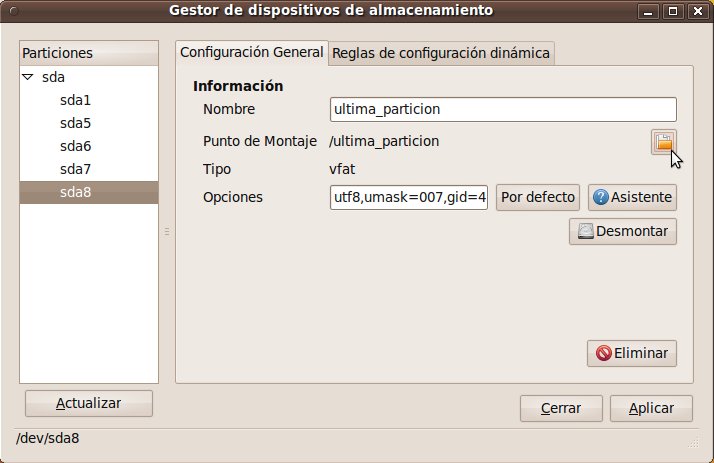Screen dimensions: 714x463
Task: Click the vfat type value
Action: [342, 169]
